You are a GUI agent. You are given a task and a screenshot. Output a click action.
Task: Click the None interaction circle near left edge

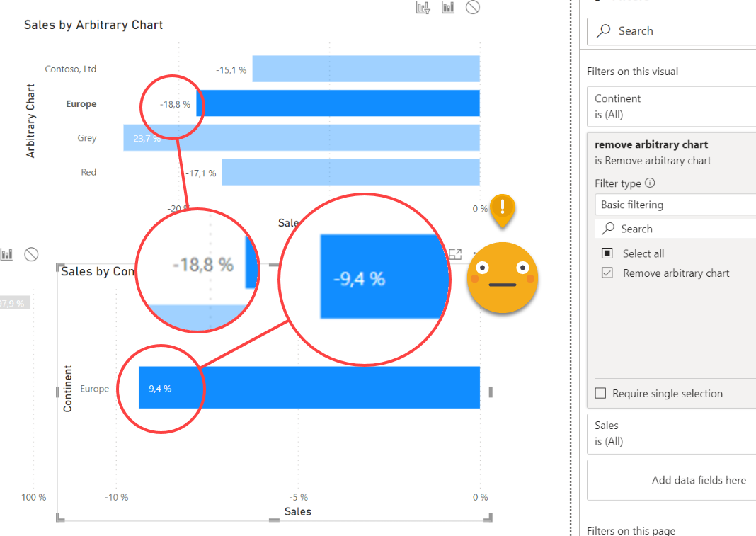[31, 254]
